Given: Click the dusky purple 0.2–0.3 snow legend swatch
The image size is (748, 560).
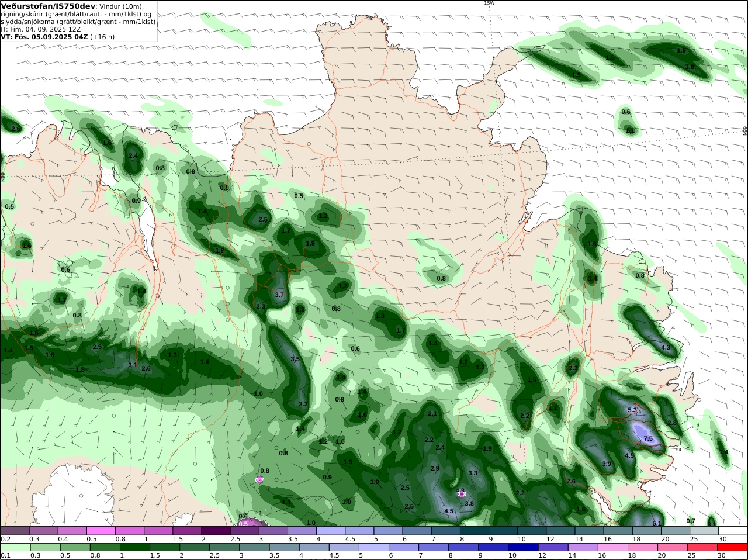Looking at the screenshot, I should pyautogui.click(x=15, y=531).
